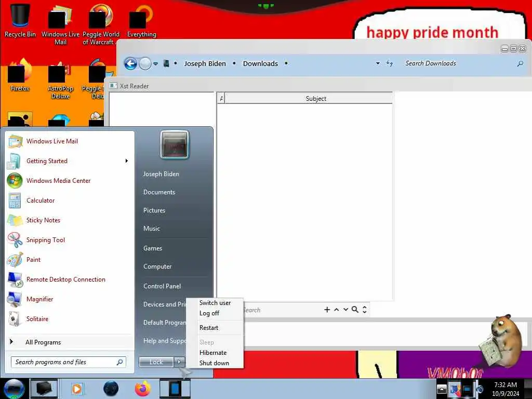Open Windows Live Mail from Start menu
The width and height of the screenshot is (532, 399).
click(x=70, y=141)
